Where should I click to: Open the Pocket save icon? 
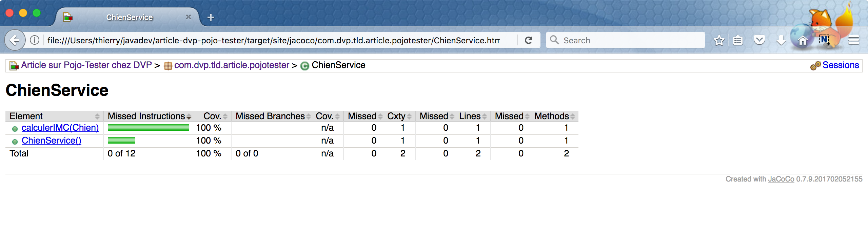pyautogui.click(x=759, y=40)
